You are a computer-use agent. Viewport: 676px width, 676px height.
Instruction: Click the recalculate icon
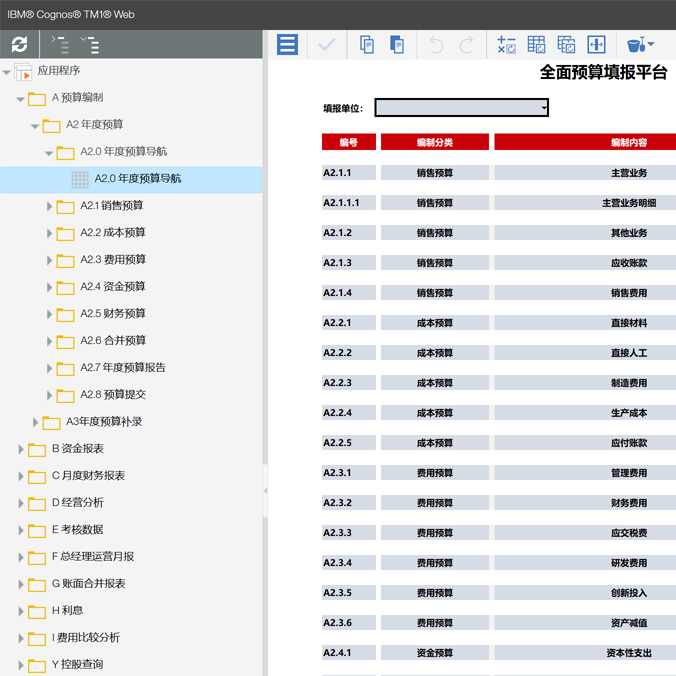coord(506,44)
